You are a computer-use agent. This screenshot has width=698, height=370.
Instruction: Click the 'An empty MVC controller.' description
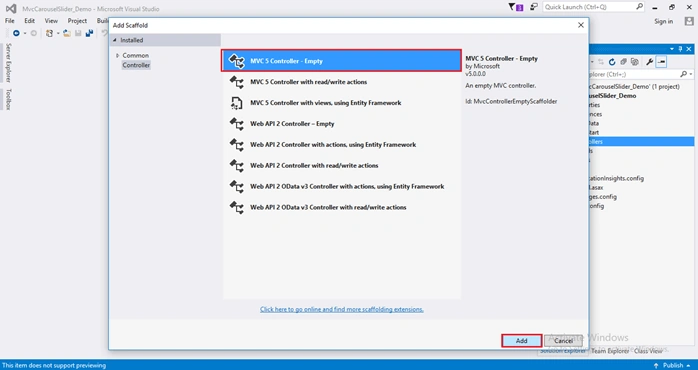pos(501,85)
